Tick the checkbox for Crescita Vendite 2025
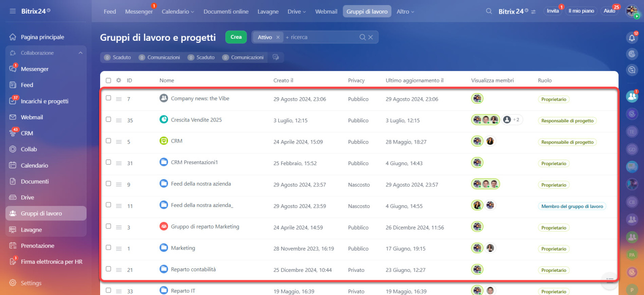Screen dimensions: 644x295 pos(108,119)
